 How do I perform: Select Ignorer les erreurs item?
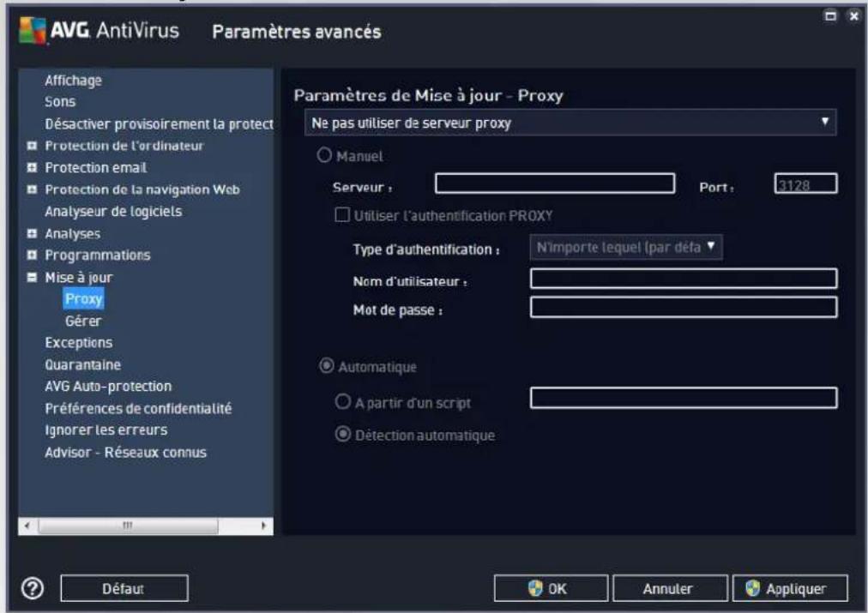point(105,430)
